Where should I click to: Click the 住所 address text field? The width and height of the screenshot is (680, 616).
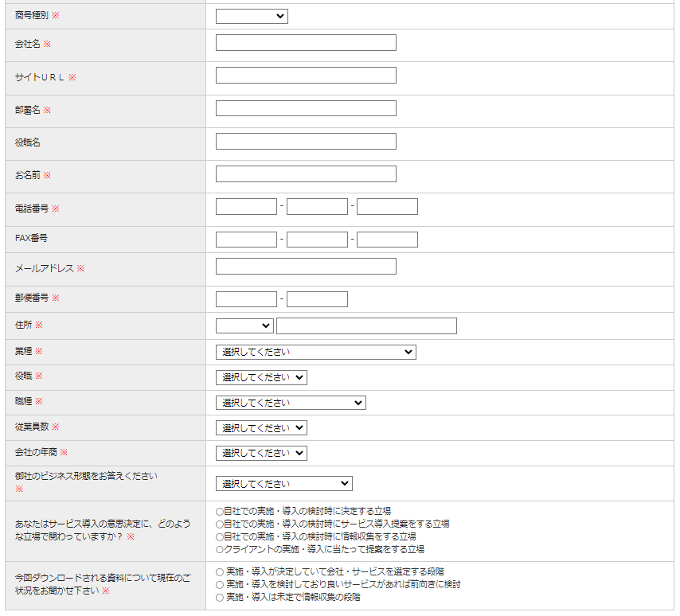coord(366,326)
